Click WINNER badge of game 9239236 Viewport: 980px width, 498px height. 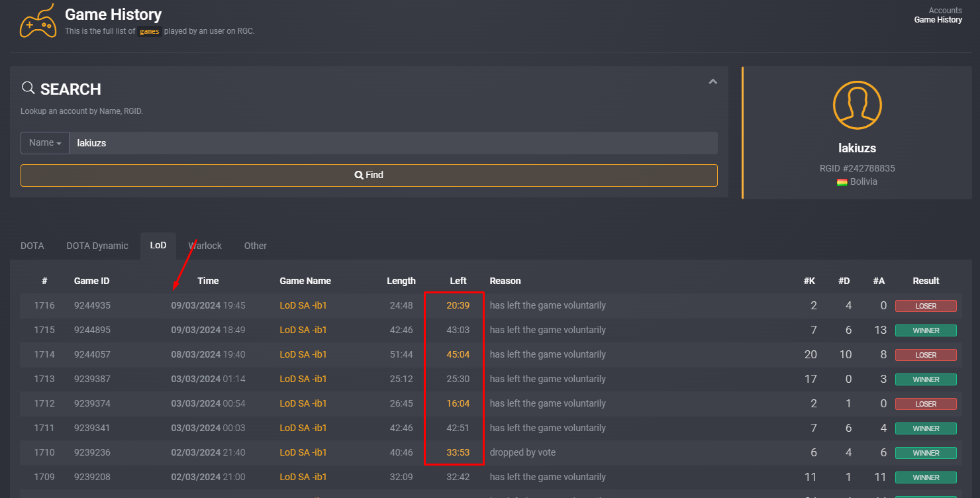coord(926,453)
